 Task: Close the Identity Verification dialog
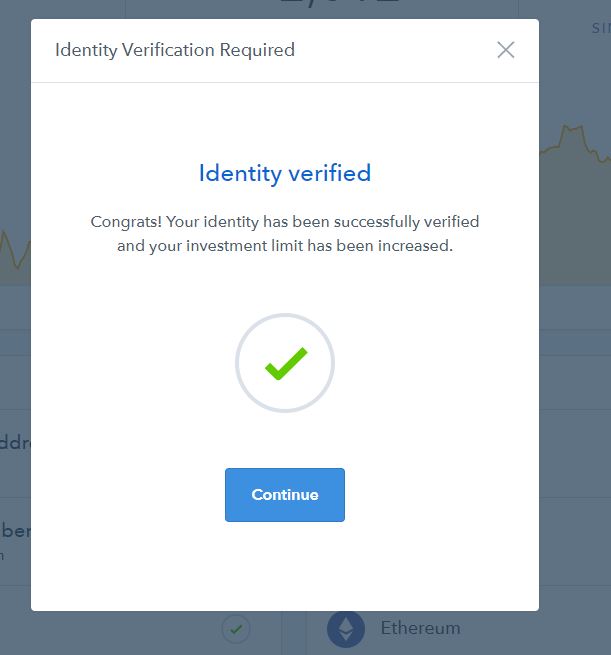click(x=506, y=50)
